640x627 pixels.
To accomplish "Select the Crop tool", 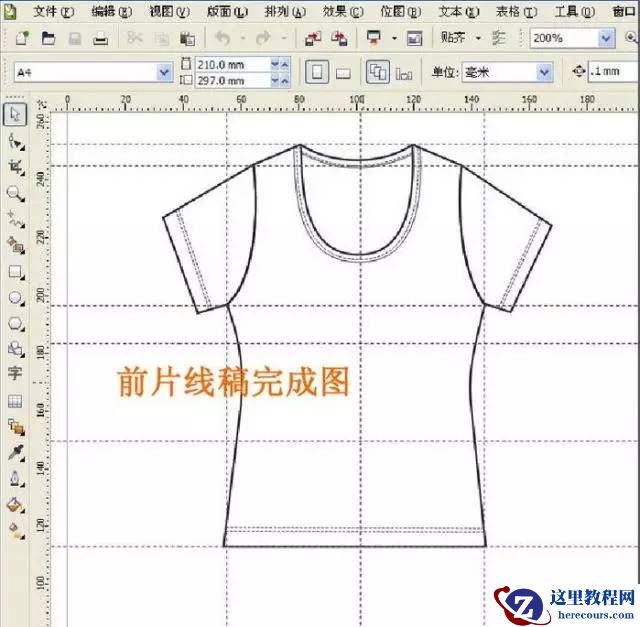I will pos(16,167).
